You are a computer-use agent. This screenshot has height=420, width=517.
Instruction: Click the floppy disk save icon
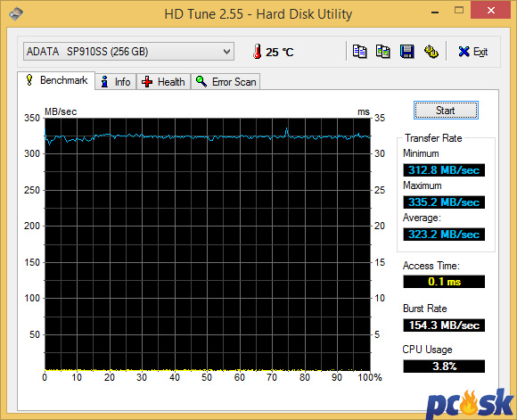click(406, 52)
